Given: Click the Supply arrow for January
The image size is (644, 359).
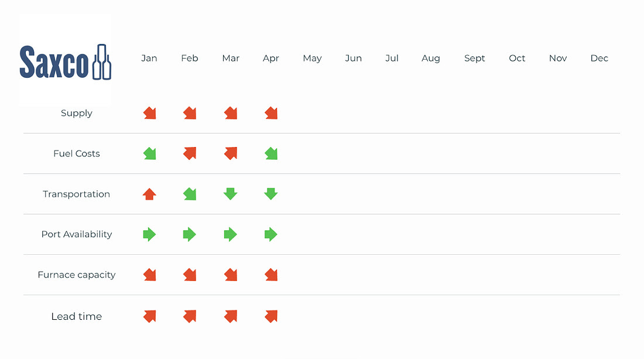Looking at the screenshot, I should tap(149, 113).
